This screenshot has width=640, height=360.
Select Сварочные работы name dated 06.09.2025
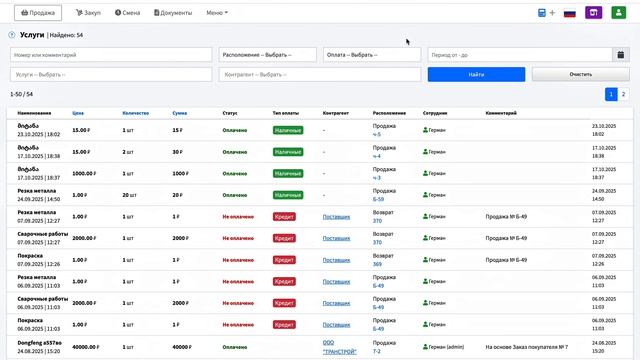click(42, 299)
